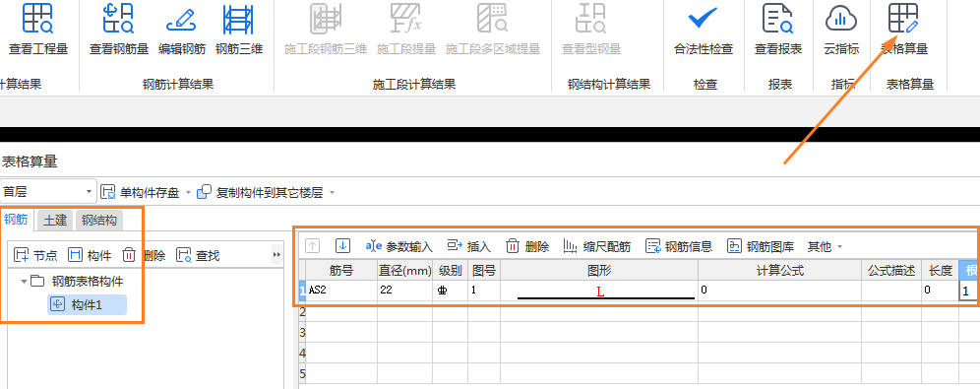The image size is (980, 389).
Task: Switch to 钢筋 tab
Action: pyautogui.click(x=16, y=220)
